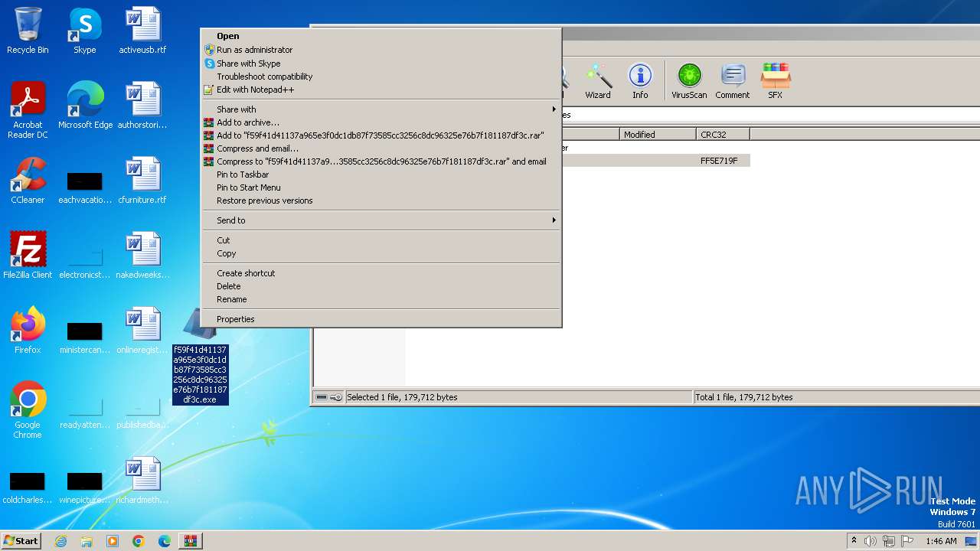
Task: Choose Add to archive...
Action: [x=381, y=122]
